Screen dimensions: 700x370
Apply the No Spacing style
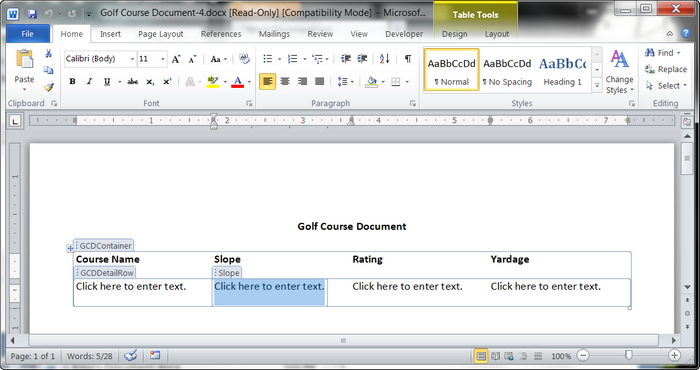coord(507,70)
